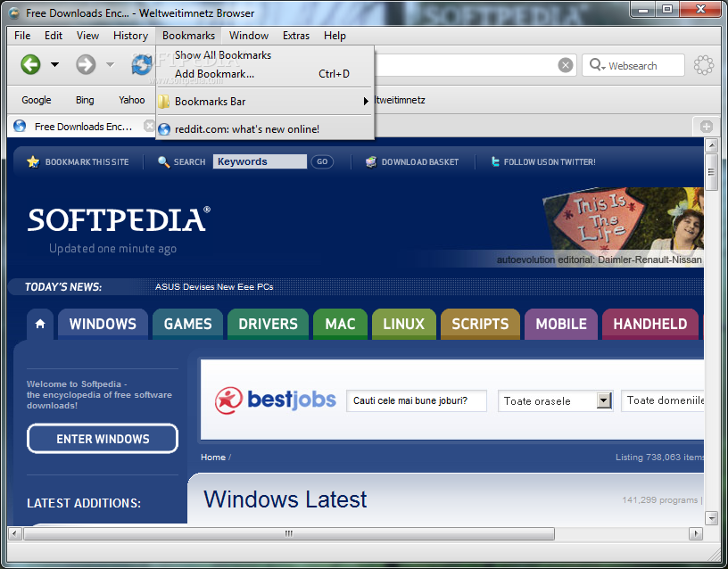728x569 pixels.
Task: Click the Yahoo bookmark
Action: tap(131, 100)
